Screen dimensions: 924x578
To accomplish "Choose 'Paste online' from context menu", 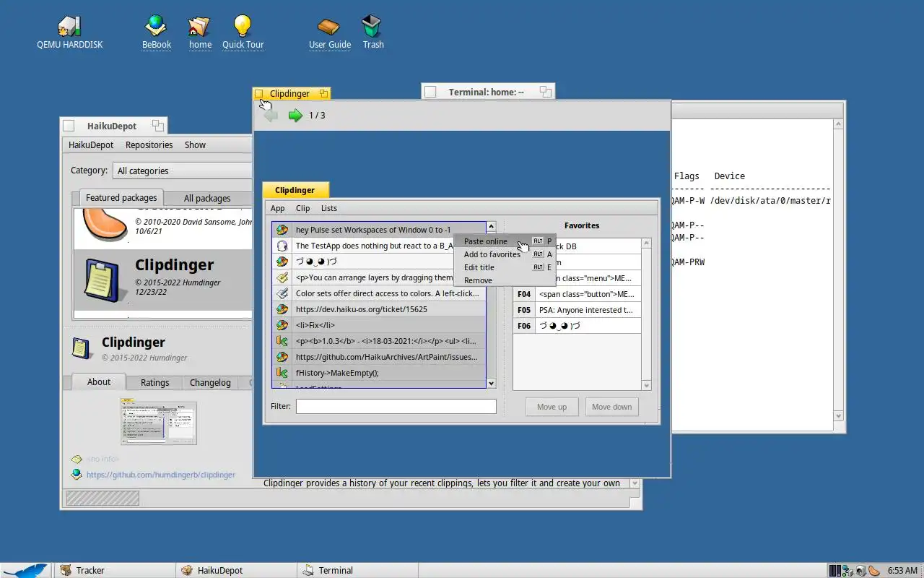I will point(505,241).
